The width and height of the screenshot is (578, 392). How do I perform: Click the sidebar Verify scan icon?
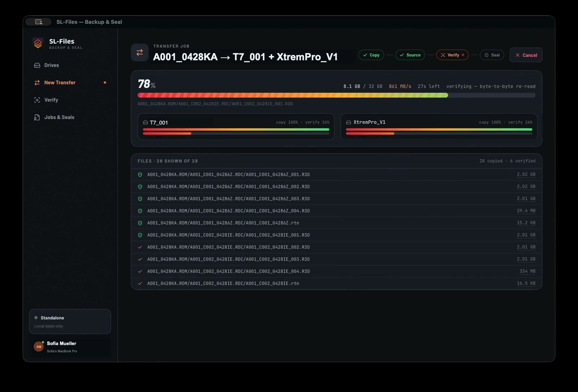click(37, 100)
